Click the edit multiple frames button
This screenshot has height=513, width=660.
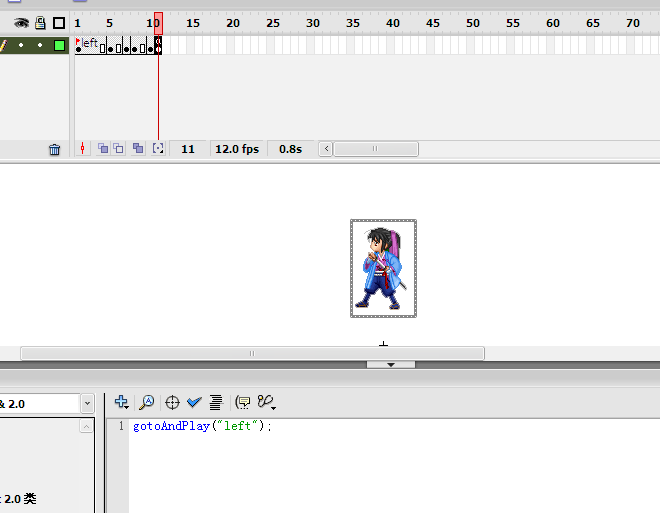point(138,148)
